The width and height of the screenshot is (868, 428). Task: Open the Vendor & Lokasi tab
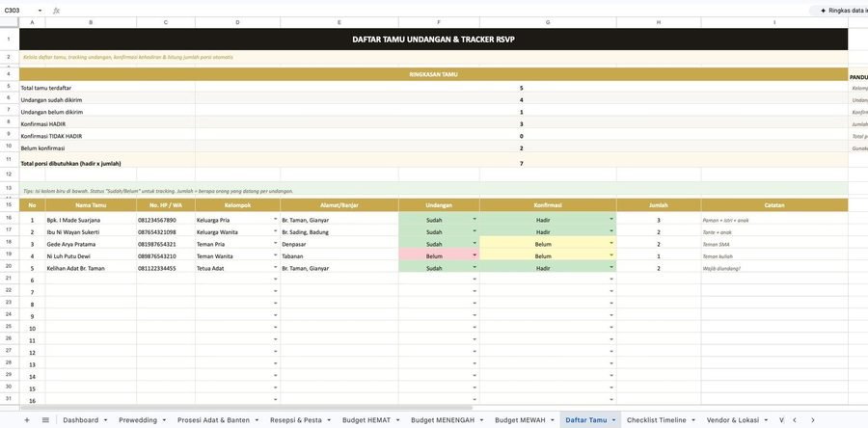click(x=733, y=420)
